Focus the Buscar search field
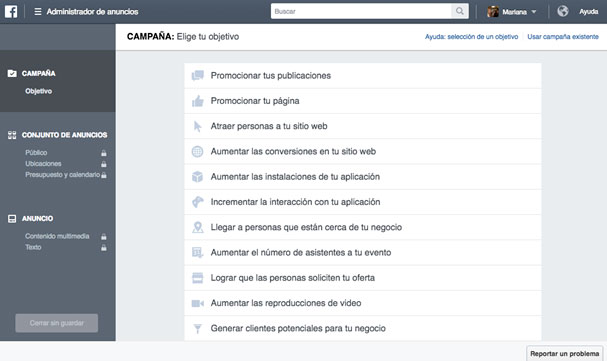 361,11
